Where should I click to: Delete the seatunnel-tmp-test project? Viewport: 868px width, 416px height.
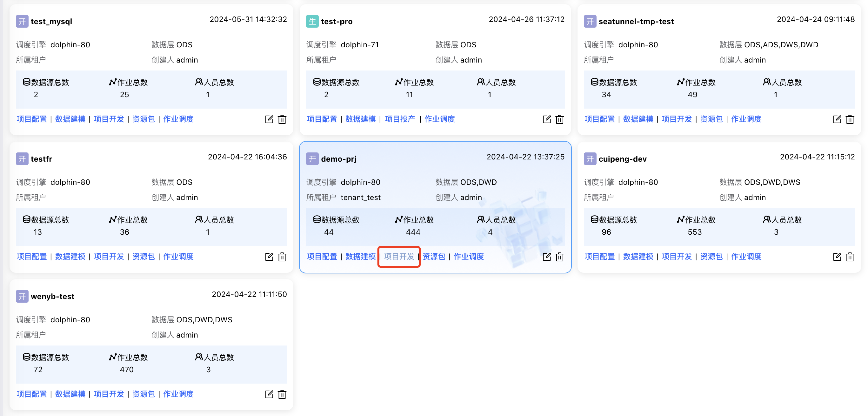850,119
